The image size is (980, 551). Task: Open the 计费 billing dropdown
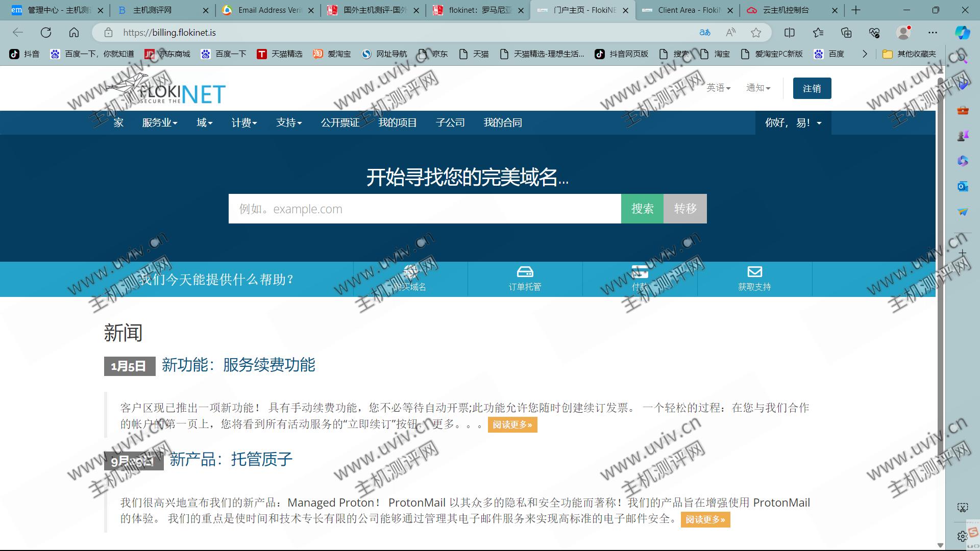[x=244, y=123]
